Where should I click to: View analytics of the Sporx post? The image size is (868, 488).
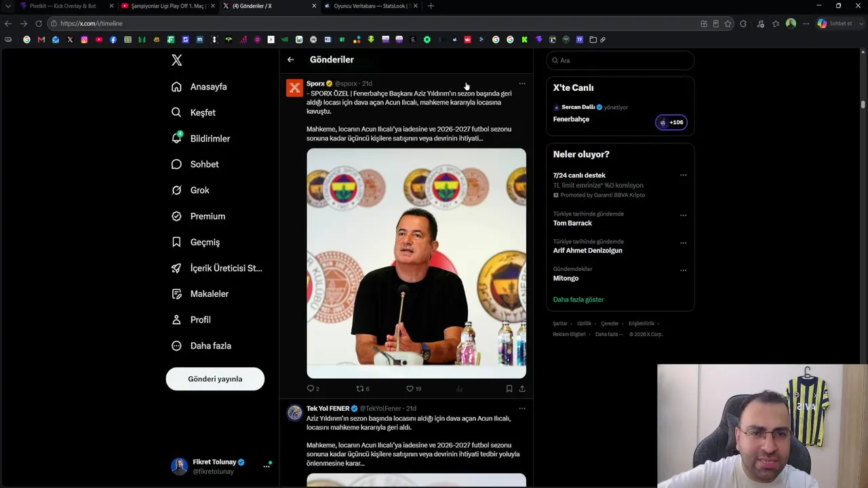pos(459,388)
